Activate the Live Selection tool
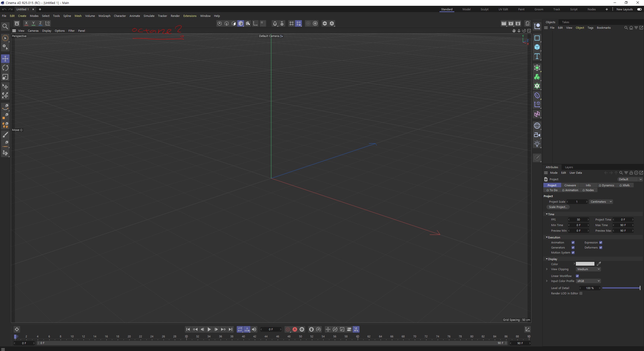The image size is (644, 351). pyautogui.click(x=5, y=38)
